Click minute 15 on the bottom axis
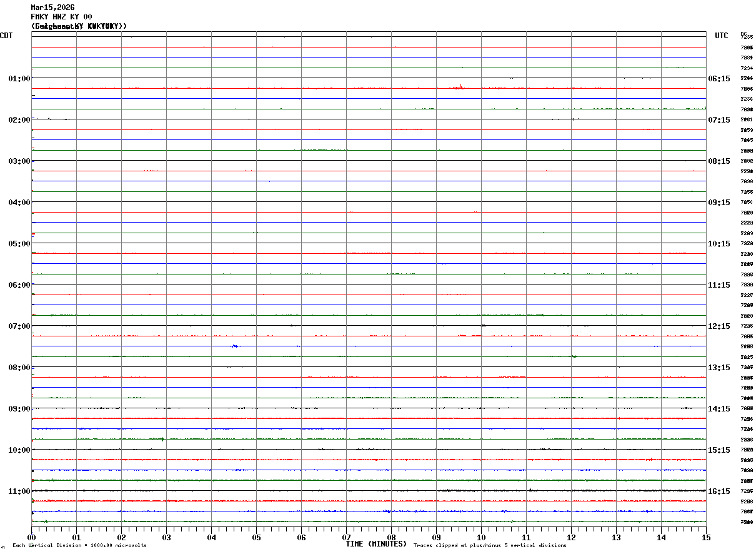Viewport: 756px width, 554px height. (x=706, y=537)
